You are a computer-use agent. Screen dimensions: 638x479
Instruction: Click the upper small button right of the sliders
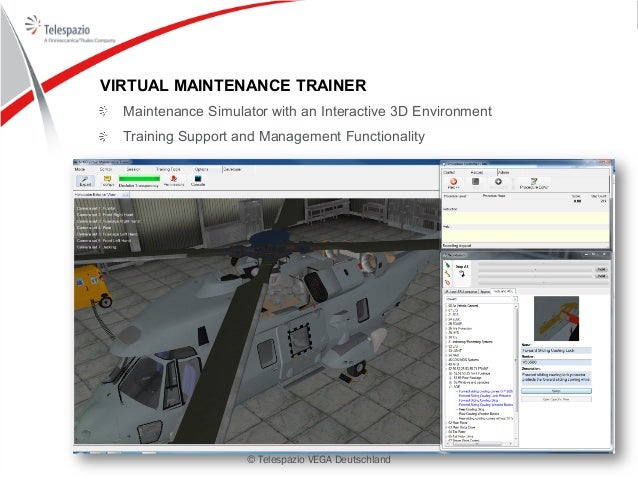coord(601,269)
